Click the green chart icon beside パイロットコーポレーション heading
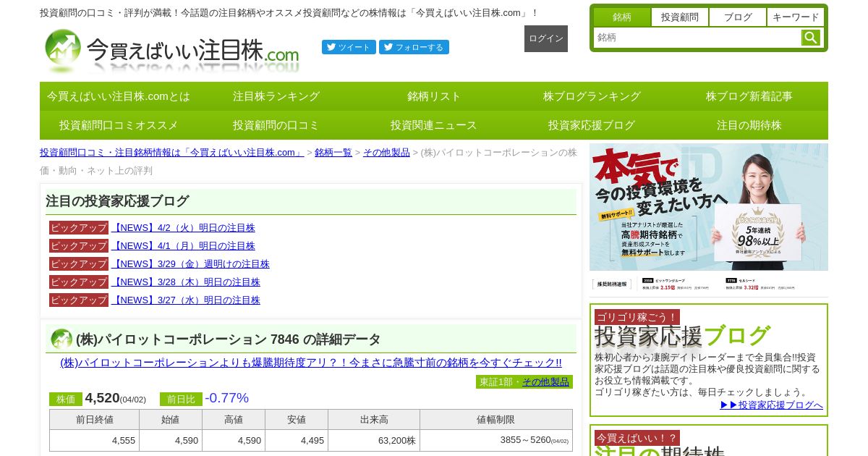The height and width of the screenshot is (456, 868). (x=61, y=339)
